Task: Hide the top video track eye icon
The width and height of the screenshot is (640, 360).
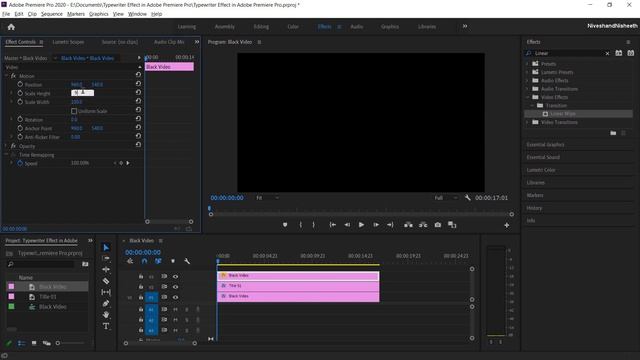Action: pos(176,276)
